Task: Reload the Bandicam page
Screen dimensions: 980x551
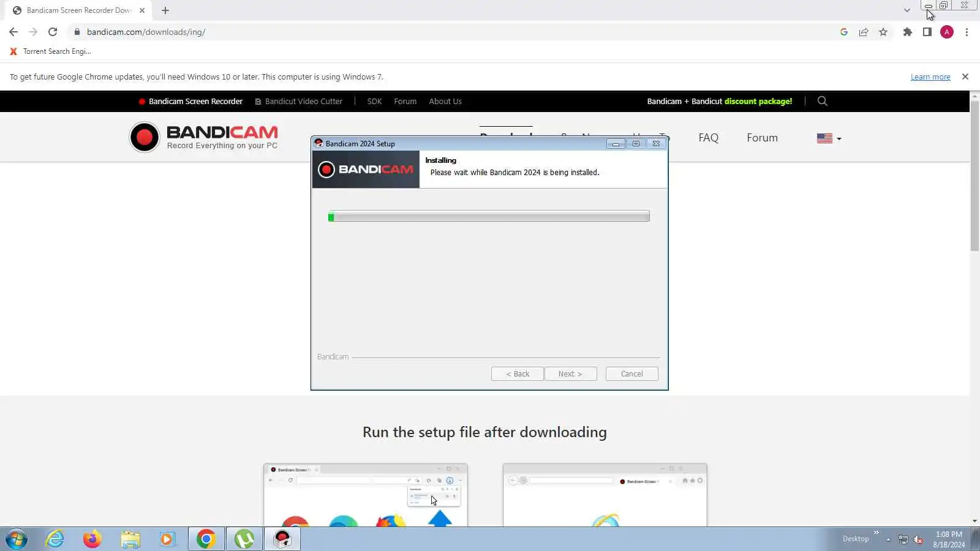Action: tap(53, 32)
